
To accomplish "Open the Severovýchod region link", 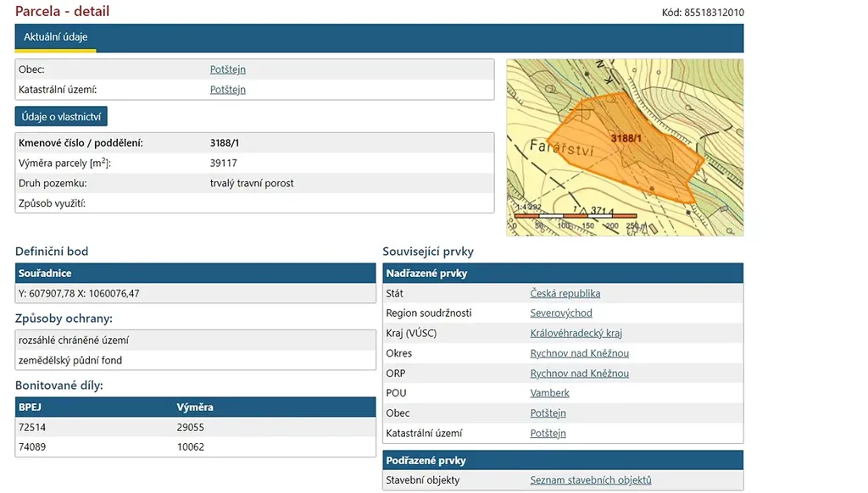I will (x=560, y=313).
